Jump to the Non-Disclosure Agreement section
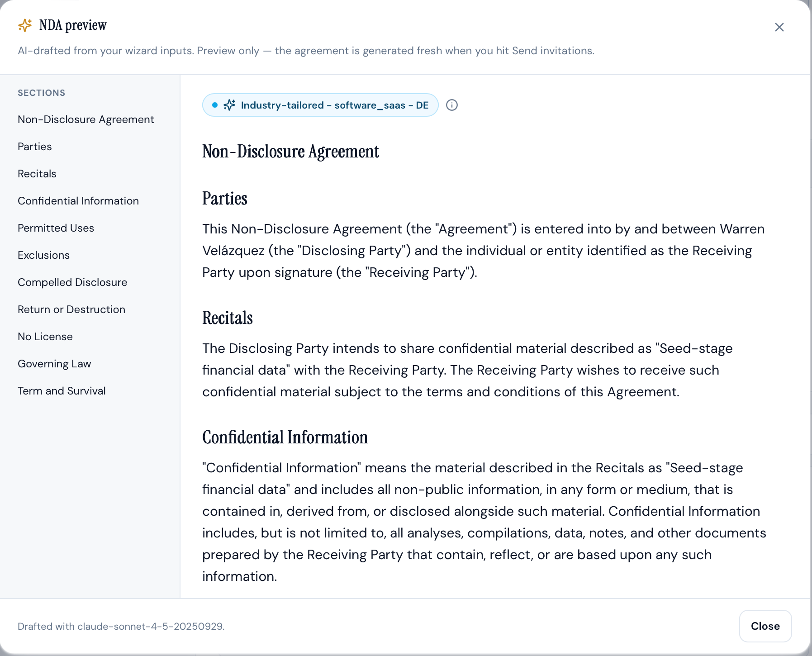This screenshot has height=656, width=812. (x=86, y=119)
